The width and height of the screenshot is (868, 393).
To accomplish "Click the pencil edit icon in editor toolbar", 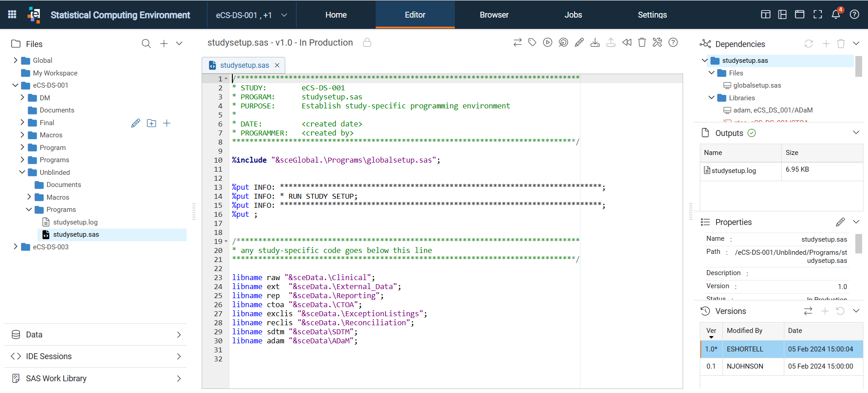I will [x=579, y=42].
